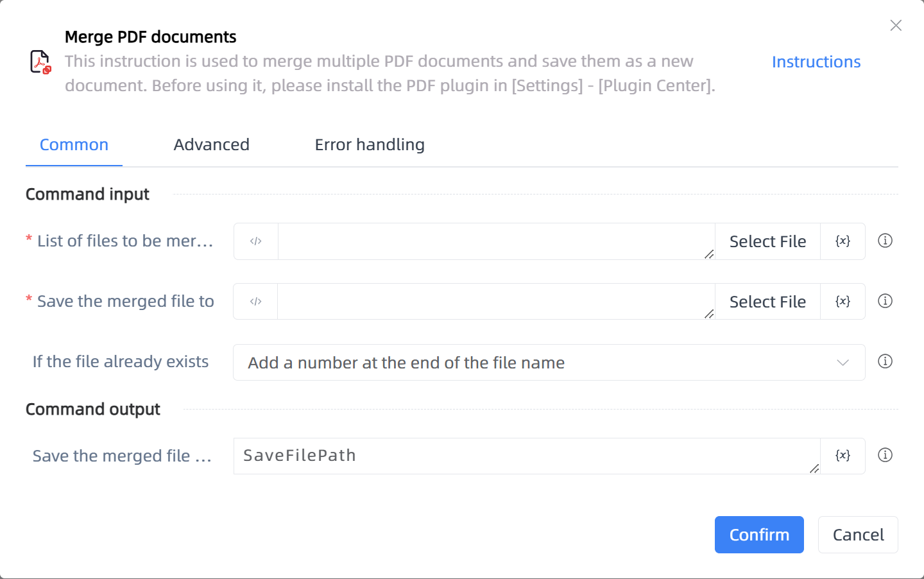Image resolution: width=924 pixels, height=579 pixels.
Task: Open the Error handling tab
Action: (x=370, y=145)
